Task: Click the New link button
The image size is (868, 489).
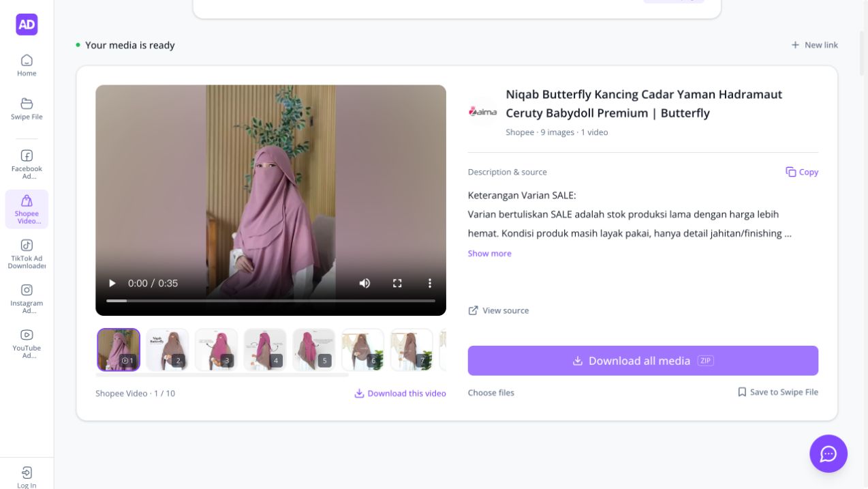Action: click(x=814, y=45)
